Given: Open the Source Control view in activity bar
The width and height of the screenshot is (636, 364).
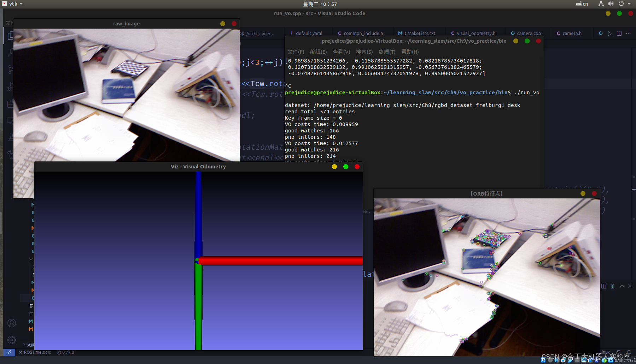Looking at the screenshot, I should (x=11, y=70).
